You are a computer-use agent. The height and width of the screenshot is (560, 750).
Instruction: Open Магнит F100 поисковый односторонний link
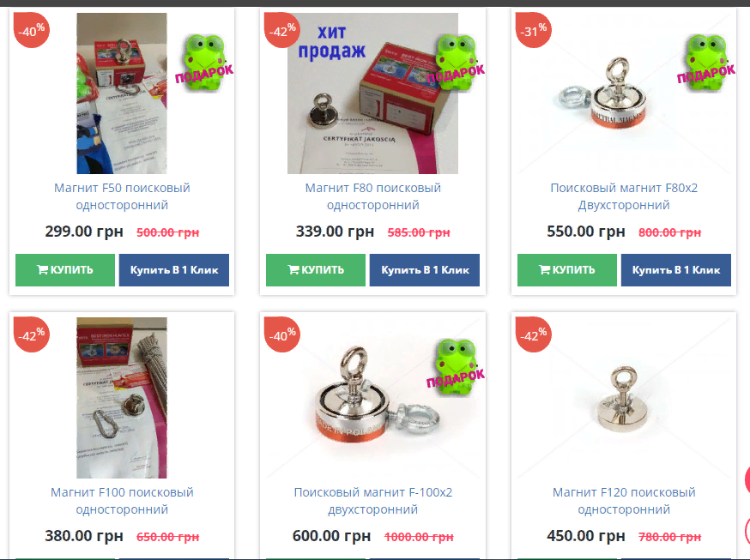(x=122, y=501)
